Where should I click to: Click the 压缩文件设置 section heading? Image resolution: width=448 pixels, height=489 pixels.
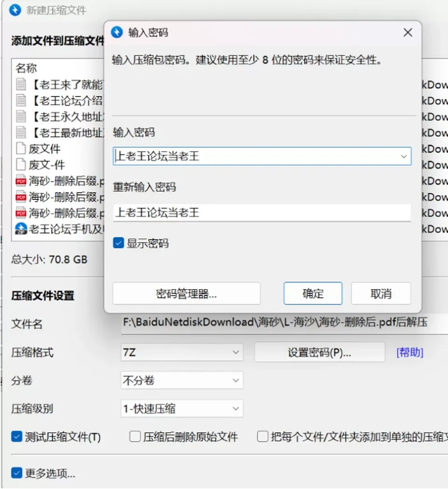pyautogui.click(x=43, y=295)
